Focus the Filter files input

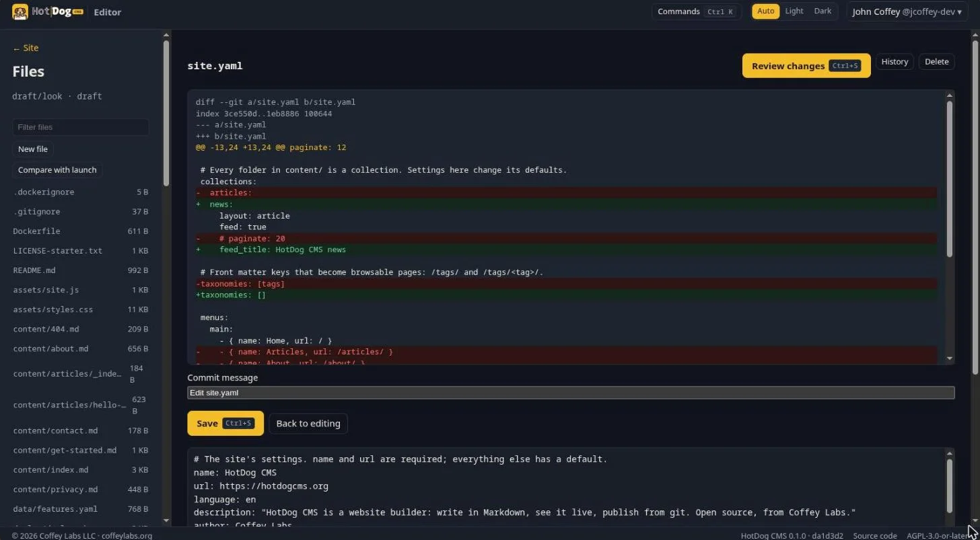coord(81,127)
